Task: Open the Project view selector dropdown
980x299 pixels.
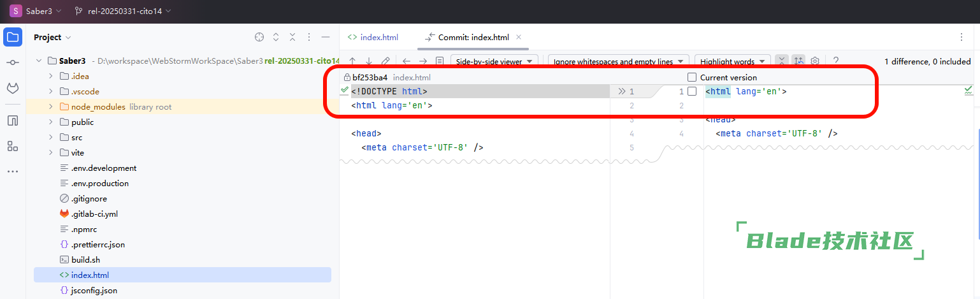Action: coord(52,37)
